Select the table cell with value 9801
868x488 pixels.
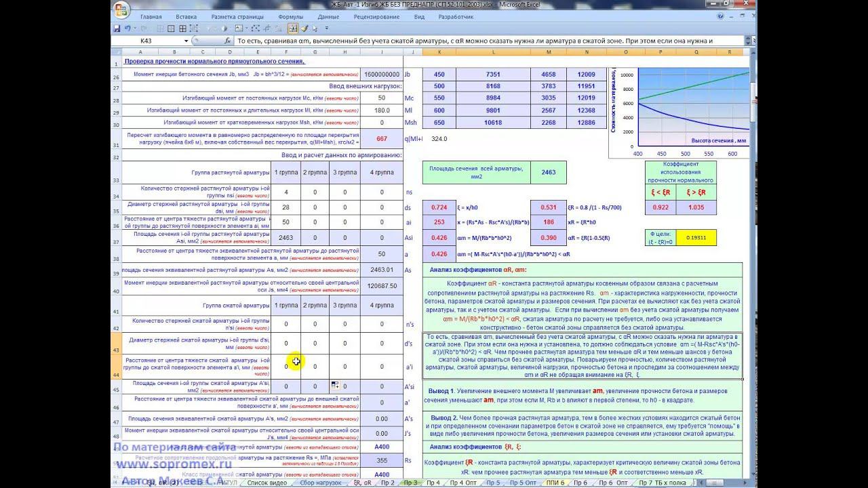(493, 110)
